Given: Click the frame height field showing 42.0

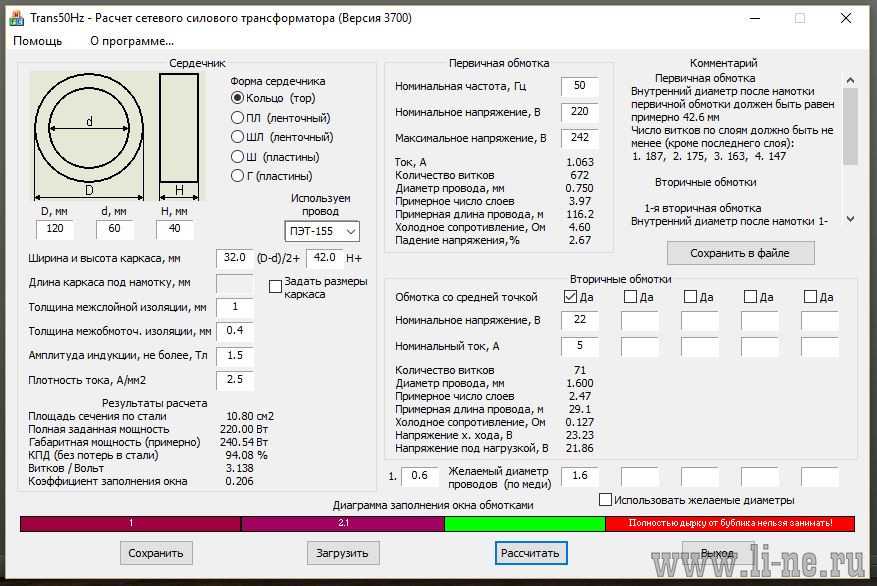Looking at the screenshot, I should 324,258.
